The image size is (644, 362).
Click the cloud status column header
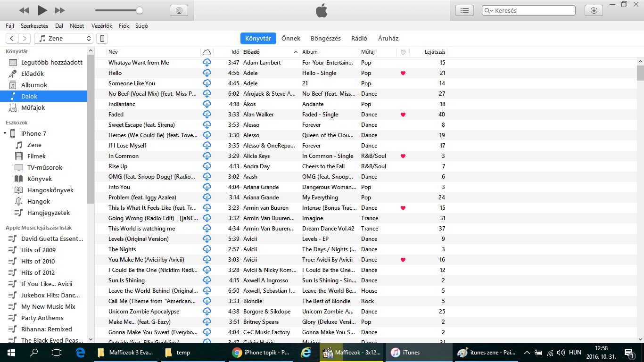tap(206, 52)
